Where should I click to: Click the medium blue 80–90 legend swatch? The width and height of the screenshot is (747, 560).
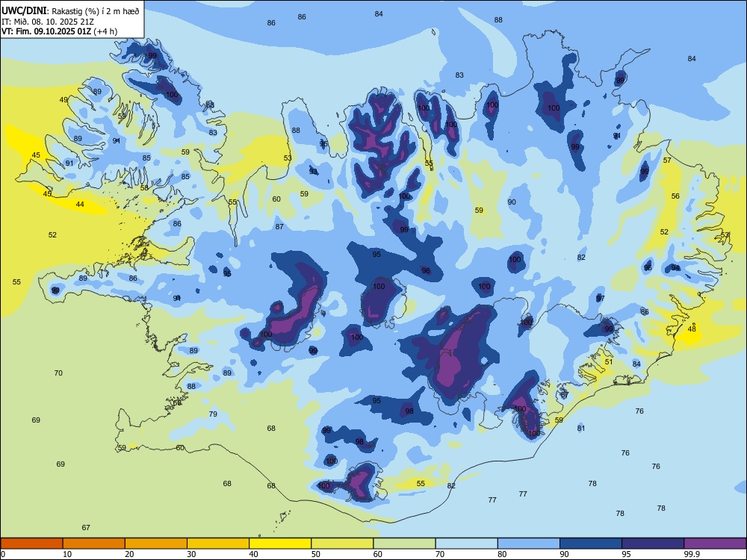(529, 544)
